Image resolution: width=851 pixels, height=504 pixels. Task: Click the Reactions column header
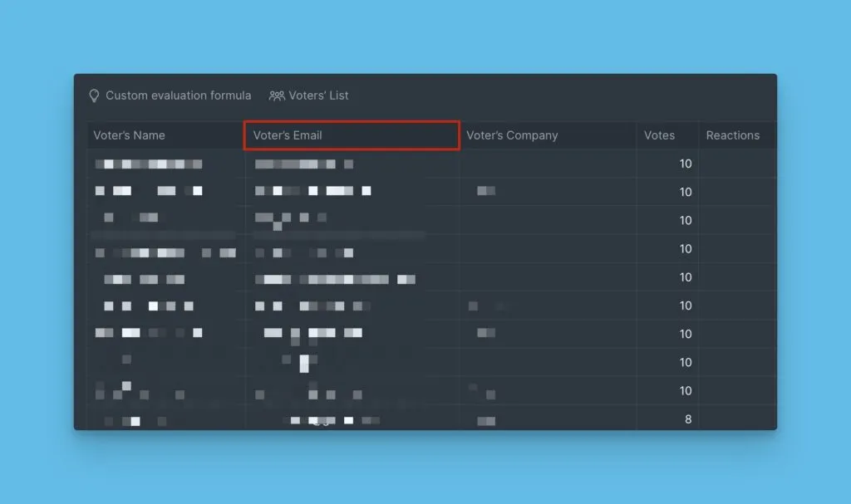[732, 135]
